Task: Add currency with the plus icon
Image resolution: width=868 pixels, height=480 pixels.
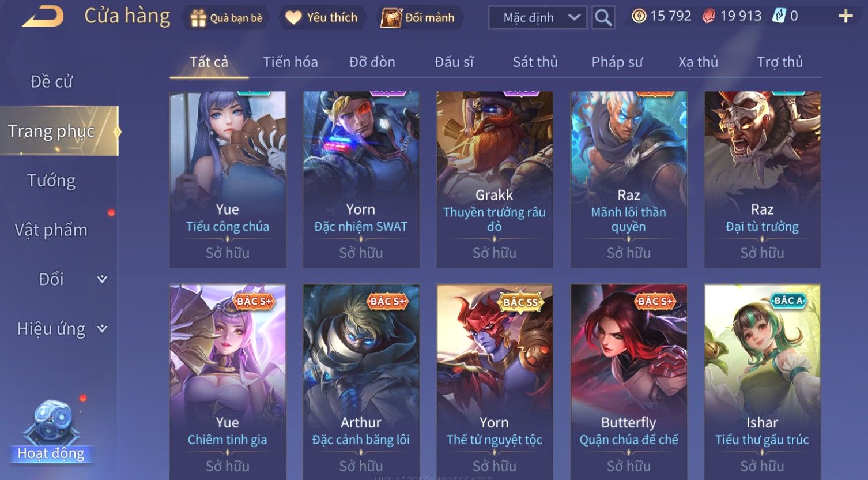Action: click(846, 16)
